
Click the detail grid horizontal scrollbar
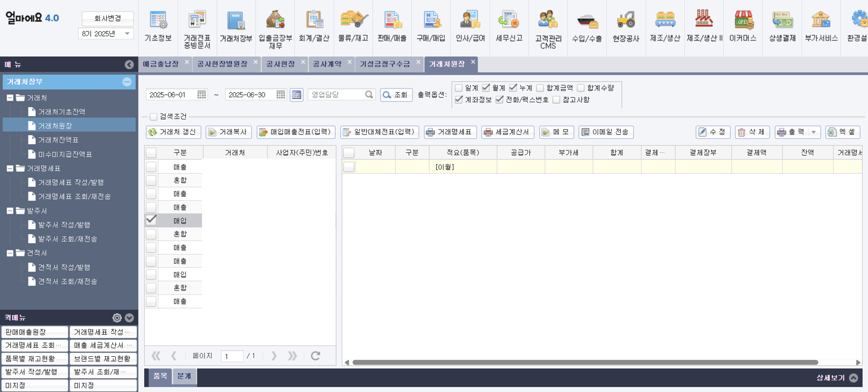click(585, 362)
